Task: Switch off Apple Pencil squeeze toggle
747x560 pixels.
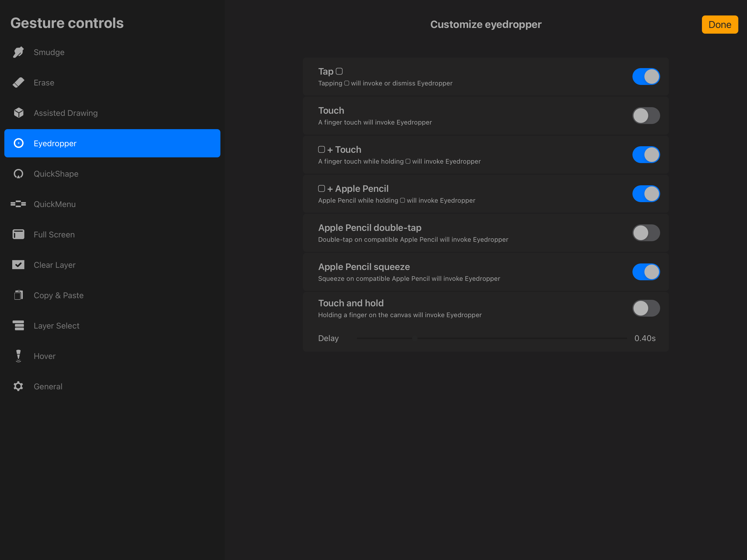Action: 646,272
